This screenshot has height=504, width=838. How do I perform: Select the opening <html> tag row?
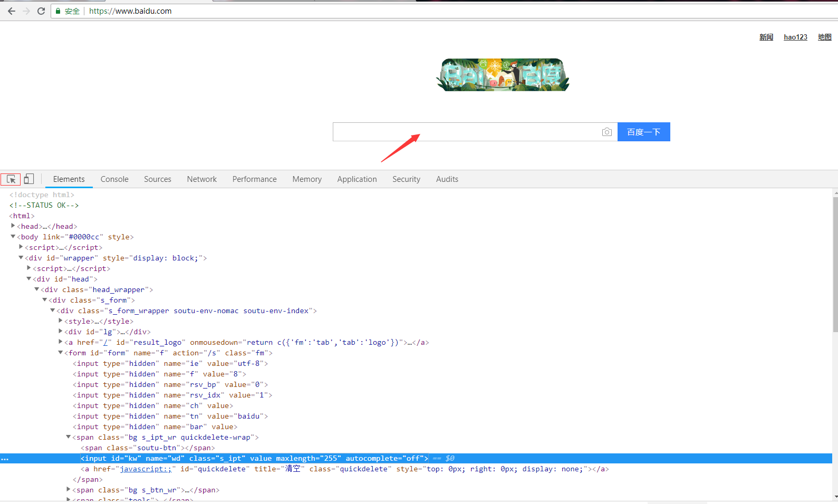click(x=22, y=216)
